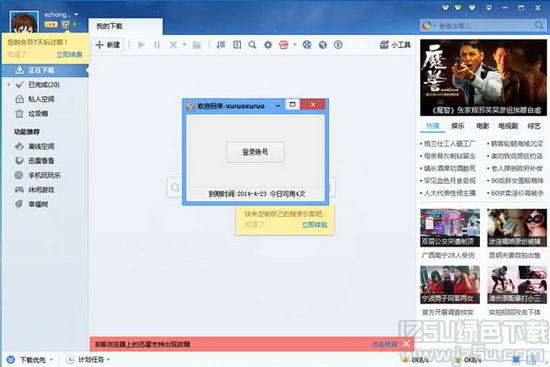Click the main menu dropdown icon in title bar
The width and height of the screenshot is (550, 367).
[x=489, y=7]
